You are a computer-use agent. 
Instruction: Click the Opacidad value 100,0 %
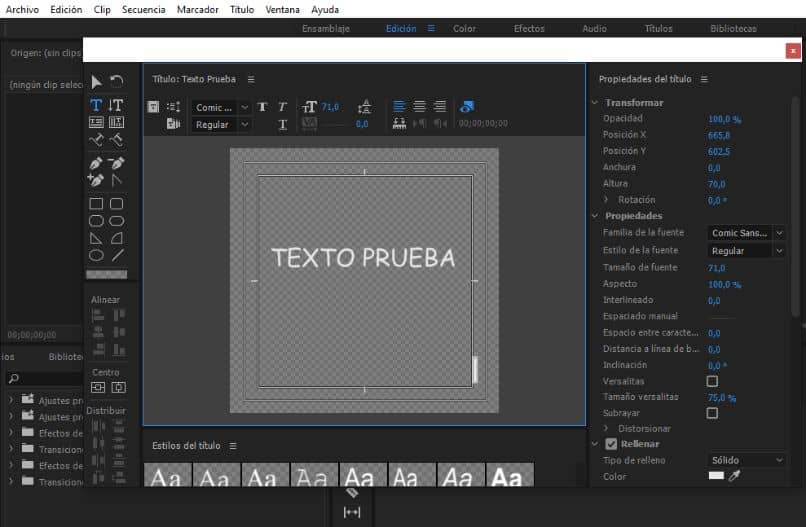tap(724, 119)
